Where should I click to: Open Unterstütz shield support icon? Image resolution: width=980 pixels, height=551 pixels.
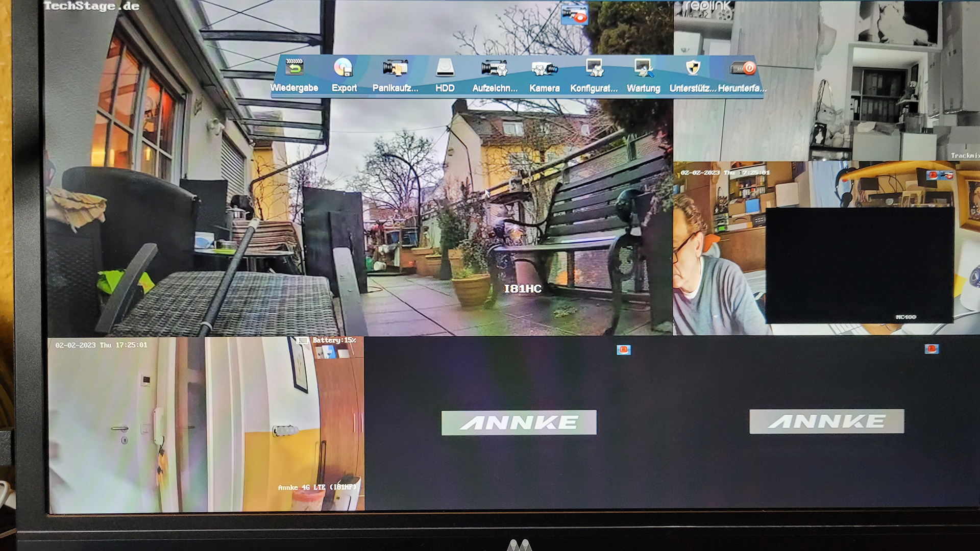[x=693, y=68]
